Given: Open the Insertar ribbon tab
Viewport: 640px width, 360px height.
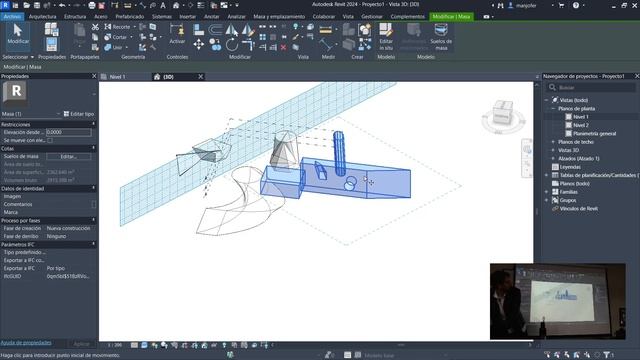Looking at the screenshot, I should pyautogui.click(x=188, y=17).
